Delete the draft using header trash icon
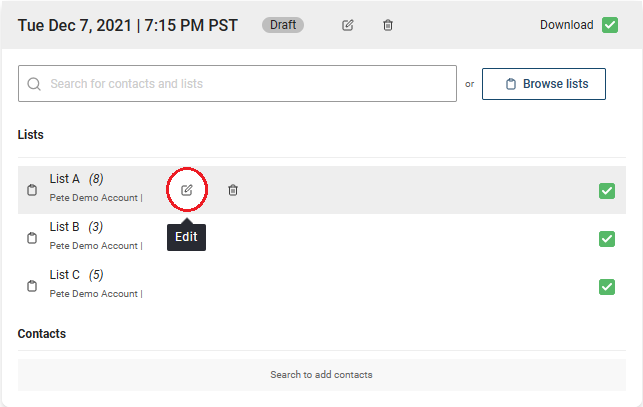 (388, 25)
